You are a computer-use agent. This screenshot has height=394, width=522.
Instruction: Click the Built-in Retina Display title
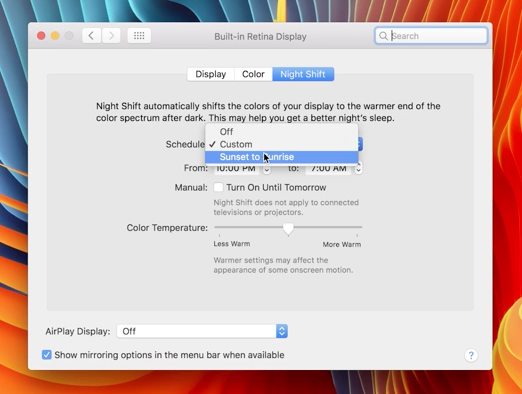[x=260, y=36]
